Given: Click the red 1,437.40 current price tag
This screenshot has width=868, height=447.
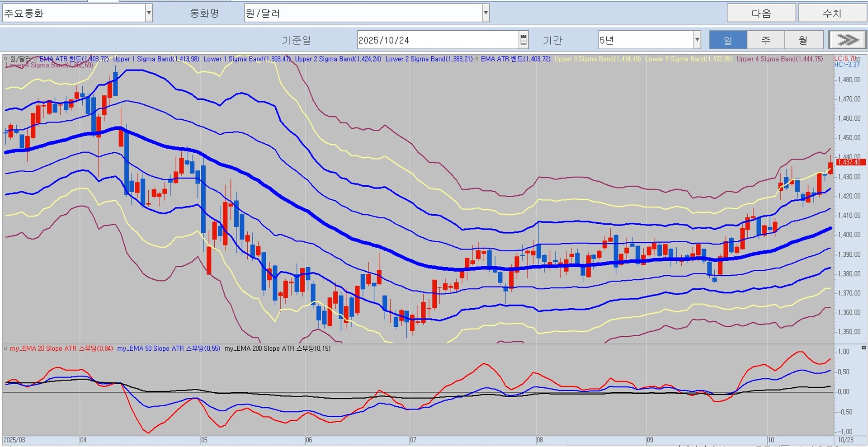Looking at the screenshot, I should 851,162.
